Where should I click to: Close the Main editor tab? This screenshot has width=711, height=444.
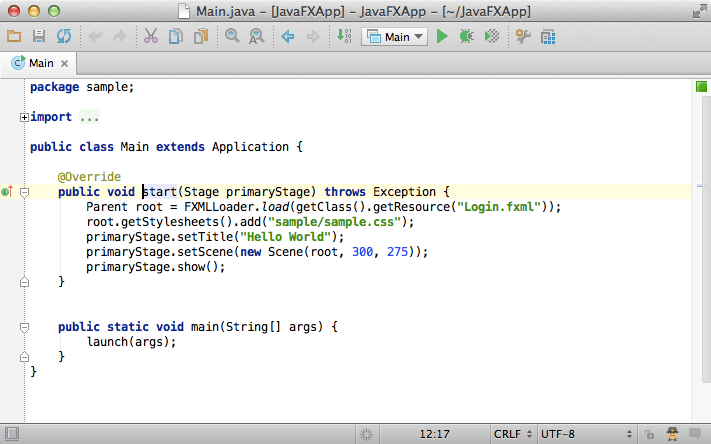point(64,63)
